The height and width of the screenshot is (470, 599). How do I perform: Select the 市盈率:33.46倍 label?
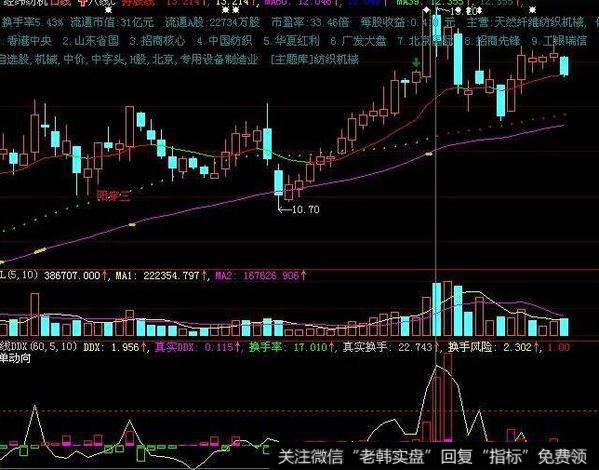(x=310, y=22)
